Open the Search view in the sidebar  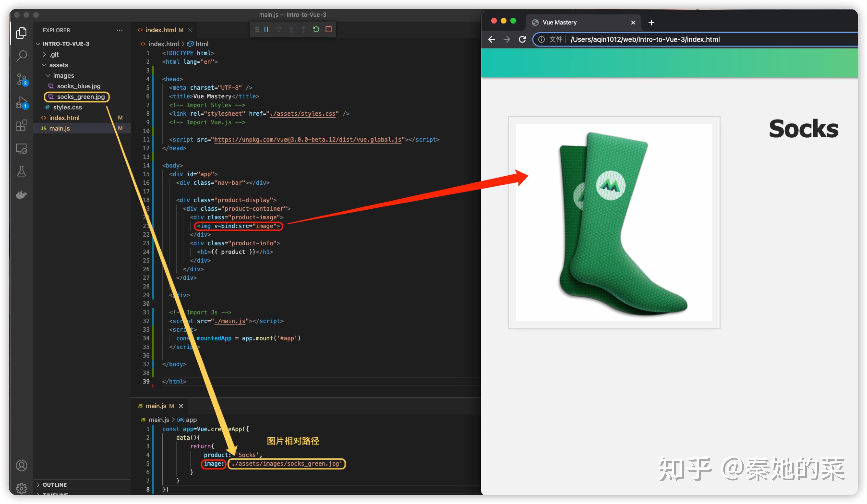(22, 55)
